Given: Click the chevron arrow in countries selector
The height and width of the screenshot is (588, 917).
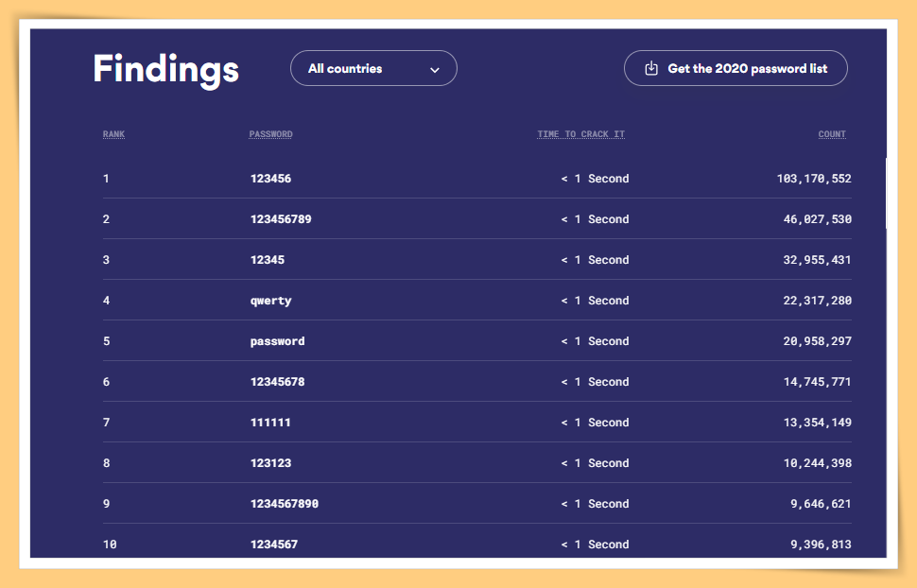Looking at the screenshot, I should click(435, 70).
